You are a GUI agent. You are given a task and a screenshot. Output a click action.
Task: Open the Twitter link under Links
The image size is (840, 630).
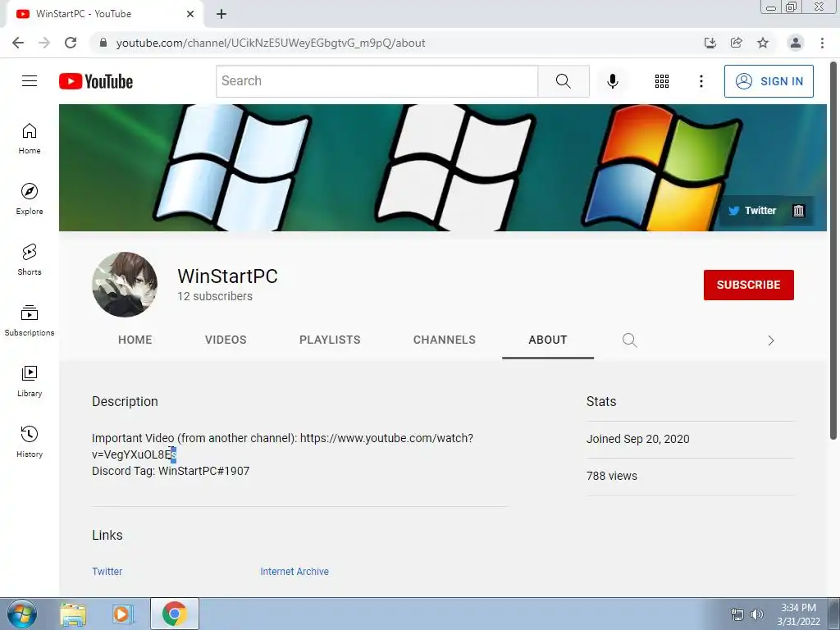pos(107,572)
